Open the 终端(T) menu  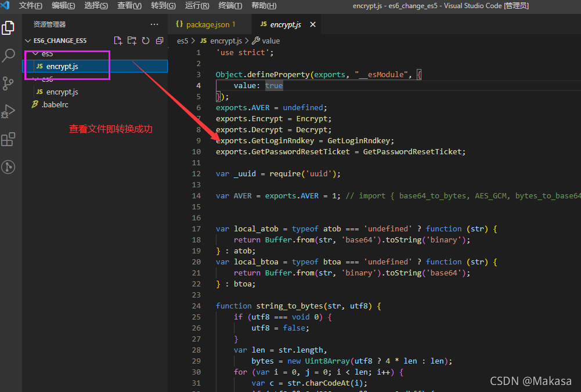coord(230,6)
